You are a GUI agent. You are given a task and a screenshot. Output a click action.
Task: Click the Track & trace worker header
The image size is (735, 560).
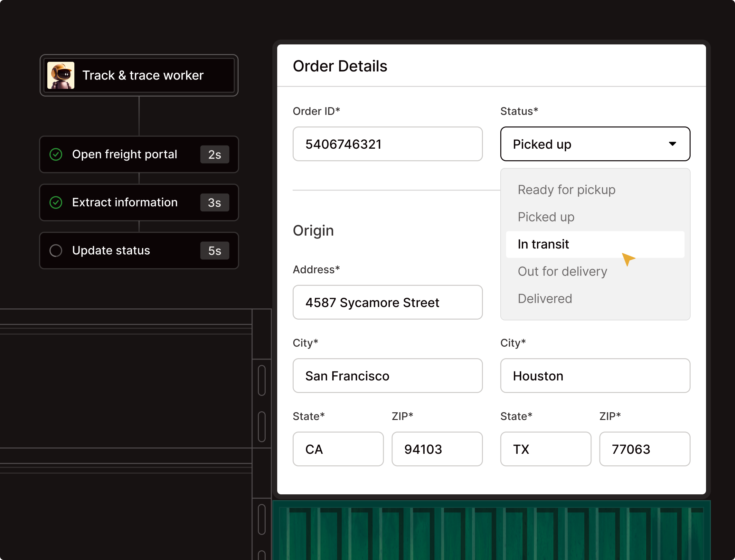pos(143,75)
